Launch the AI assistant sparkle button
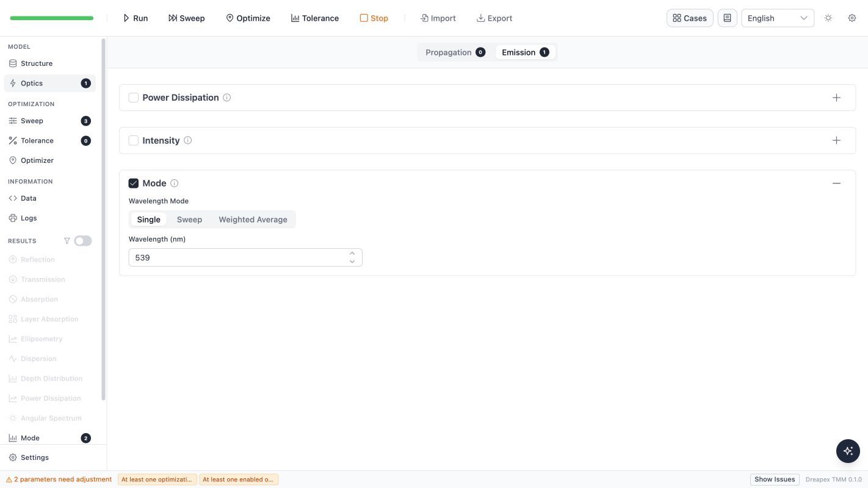The width and height of the screenshot is (868, 488). pyautogui.click(x=848, y=451)
